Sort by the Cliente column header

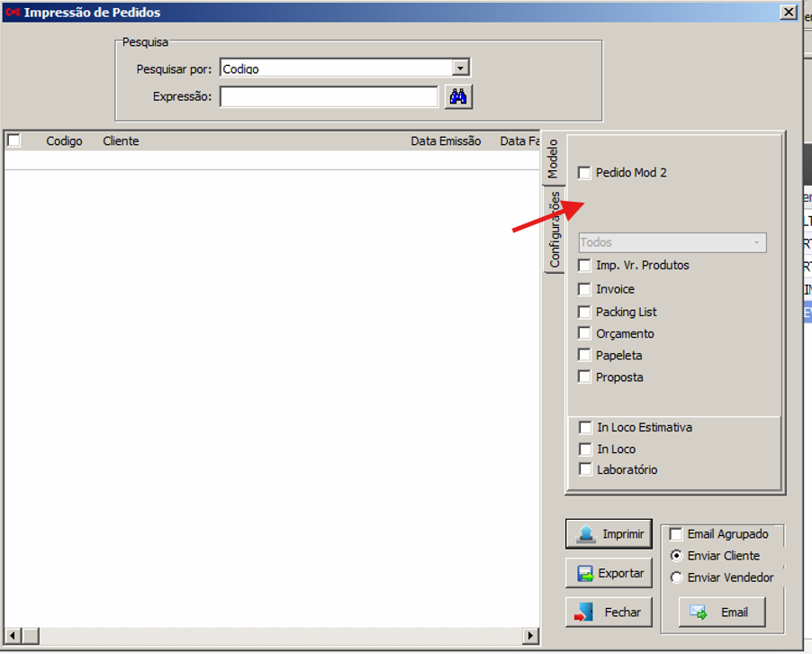121,141
